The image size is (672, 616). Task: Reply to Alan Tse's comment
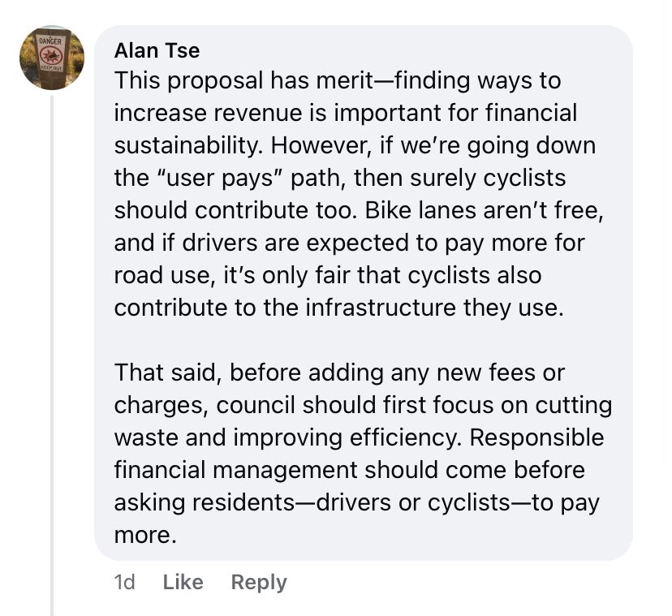(x=259, y=582)
